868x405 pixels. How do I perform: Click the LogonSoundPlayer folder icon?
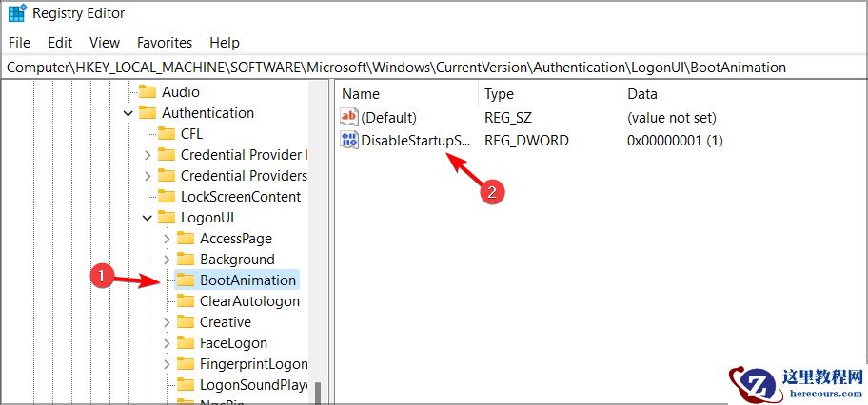tap(186, 385)
